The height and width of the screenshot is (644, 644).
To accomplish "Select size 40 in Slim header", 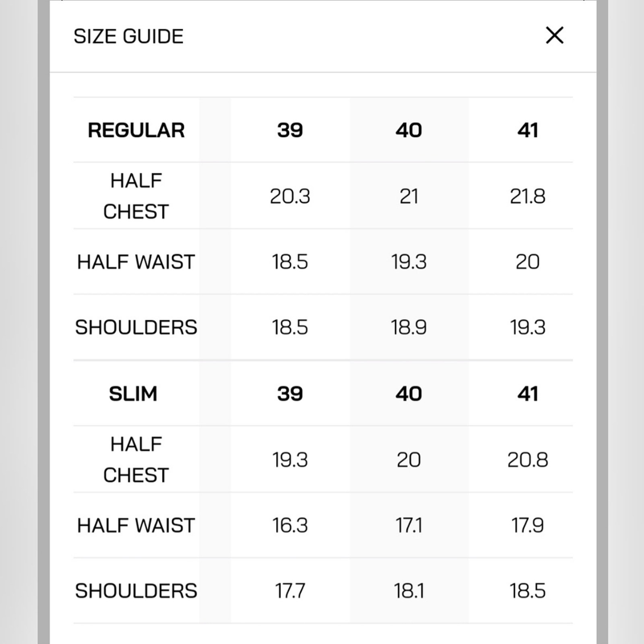I will (409, 394).
